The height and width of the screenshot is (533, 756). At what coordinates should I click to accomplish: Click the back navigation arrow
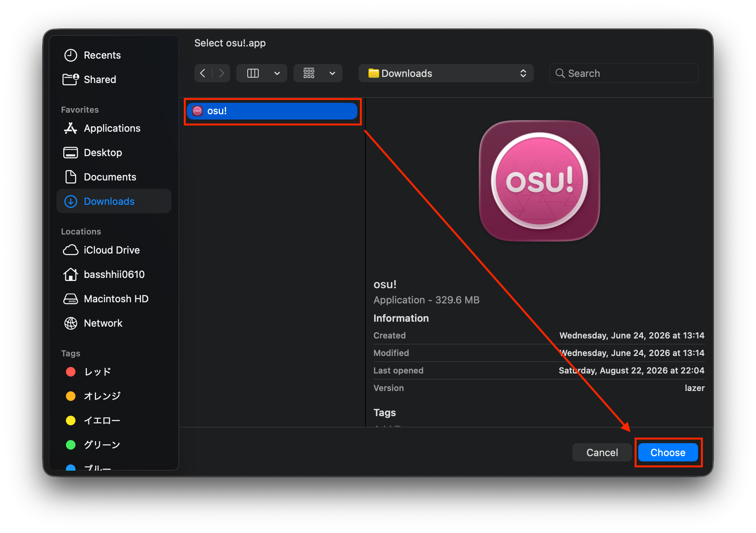coord(203,73)
